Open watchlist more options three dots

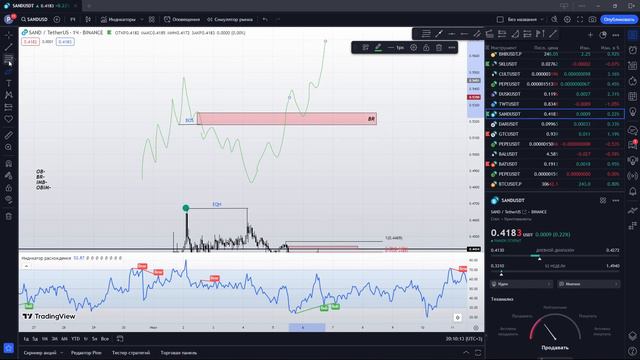click(616, 35)
